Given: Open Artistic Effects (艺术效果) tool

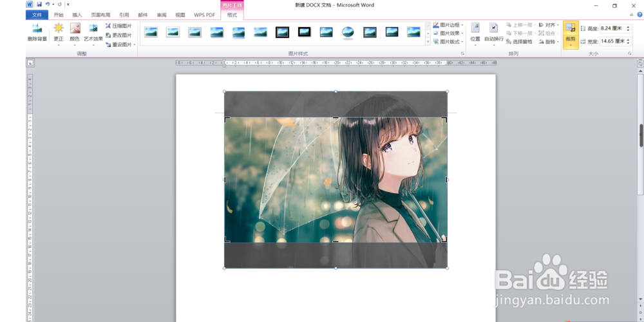Looking at the screenshot, I should pos(93,33).
